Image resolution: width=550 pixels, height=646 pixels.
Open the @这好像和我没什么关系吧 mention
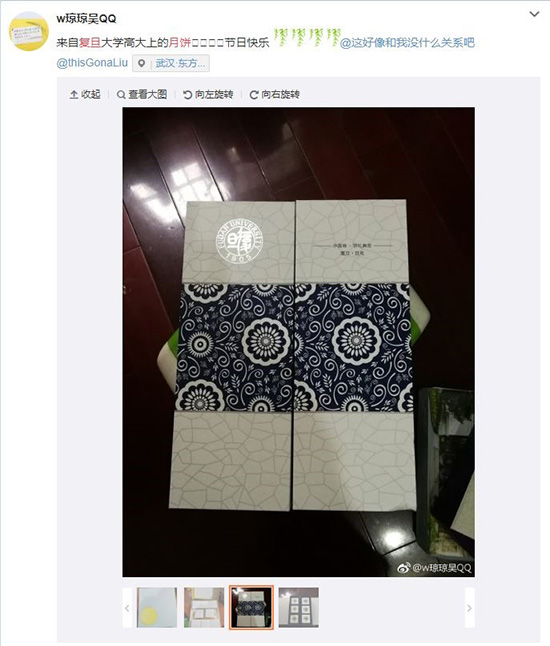tap(407, 43)
